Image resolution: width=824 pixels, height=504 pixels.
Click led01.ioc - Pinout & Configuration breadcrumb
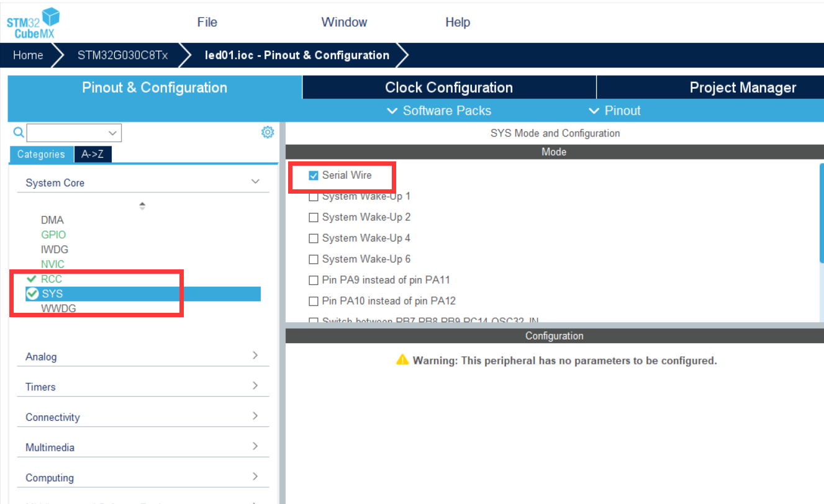point(297,55)
